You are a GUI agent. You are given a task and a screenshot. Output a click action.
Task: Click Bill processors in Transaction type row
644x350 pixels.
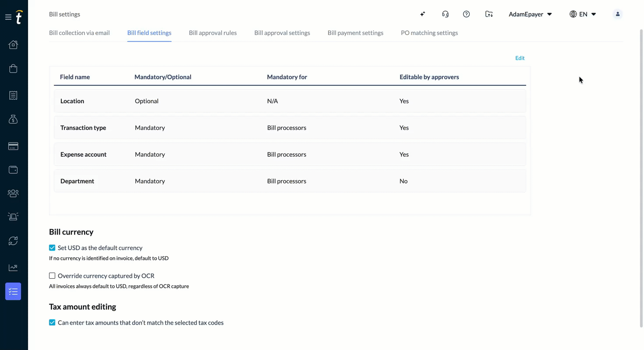point(287,128)
